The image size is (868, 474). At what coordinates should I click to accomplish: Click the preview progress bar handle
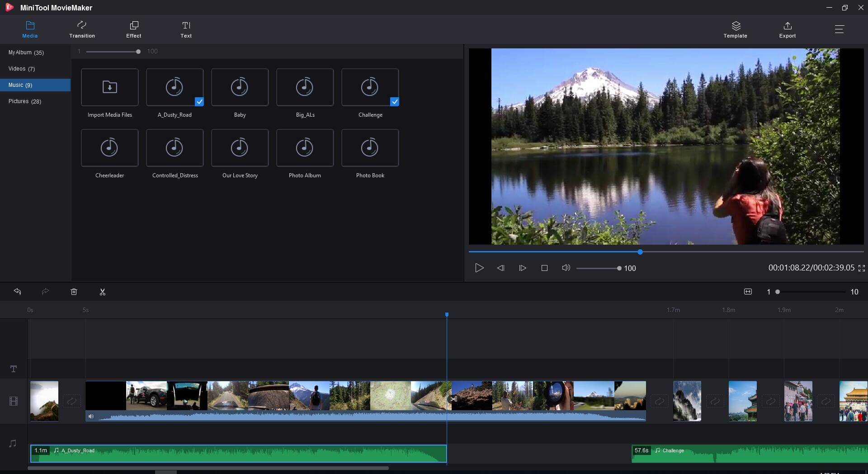[x=640, y=252]
